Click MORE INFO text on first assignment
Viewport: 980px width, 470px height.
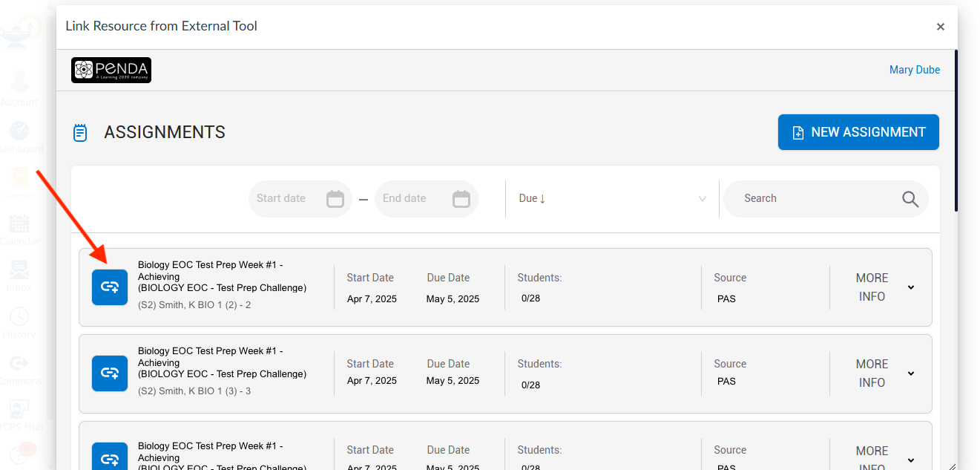[872, 287]
